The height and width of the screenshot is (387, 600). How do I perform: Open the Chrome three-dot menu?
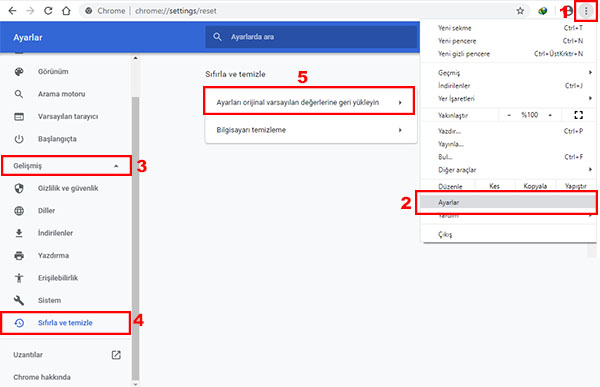coord(586,11)
